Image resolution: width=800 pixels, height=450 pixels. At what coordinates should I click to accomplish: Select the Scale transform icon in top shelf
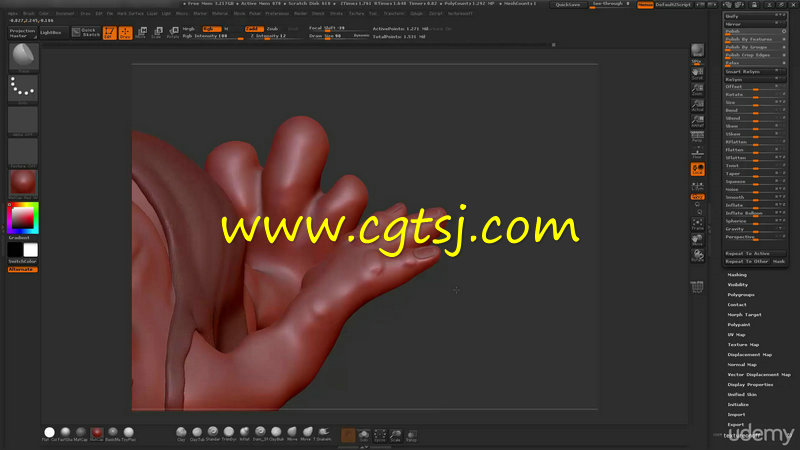pos(158,33)
